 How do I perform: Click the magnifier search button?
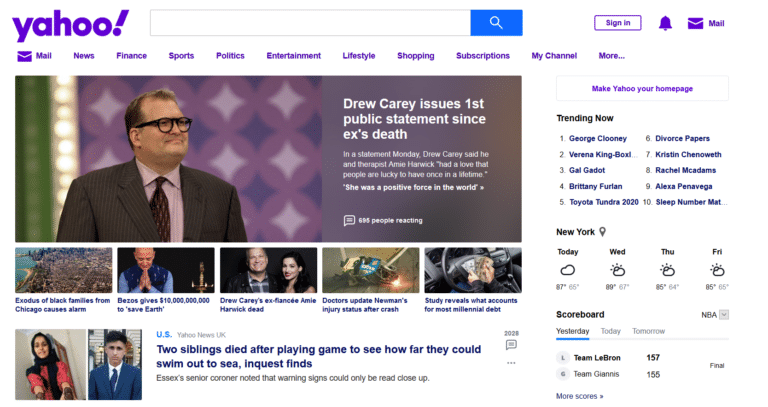click(496, 23)
